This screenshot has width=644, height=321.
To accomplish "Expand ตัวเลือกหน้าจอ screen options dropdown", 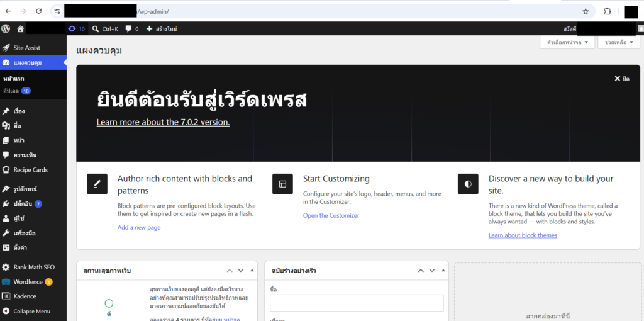I will tap(567, 42).
